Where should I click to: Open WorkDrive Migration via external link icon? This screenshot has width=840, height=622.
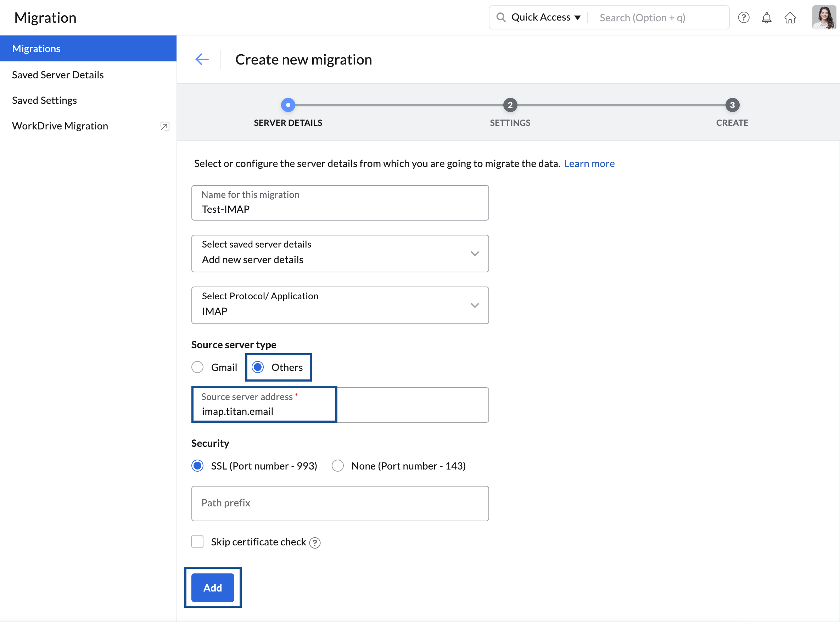[x=164, y=126]
